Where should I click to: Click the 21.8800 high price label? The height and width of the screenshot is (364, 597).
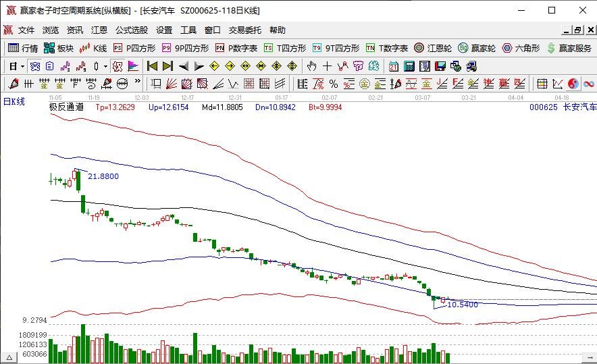coord(103,176)
